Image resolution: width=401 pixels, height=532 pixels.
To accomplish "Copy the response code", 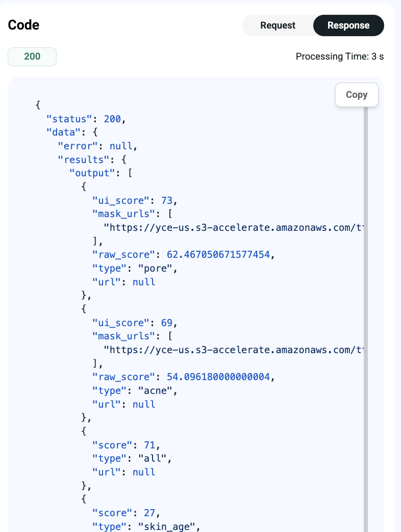I will coord(357,95).
